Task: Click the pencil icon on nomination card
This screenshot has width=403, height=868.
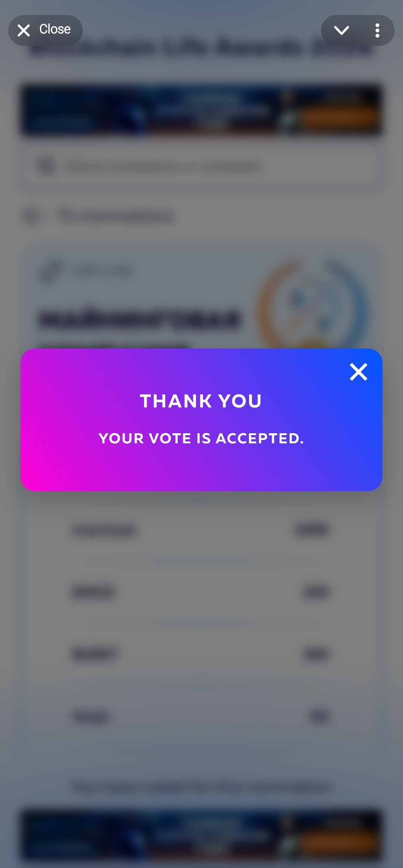Action: [x=51, y=270]
